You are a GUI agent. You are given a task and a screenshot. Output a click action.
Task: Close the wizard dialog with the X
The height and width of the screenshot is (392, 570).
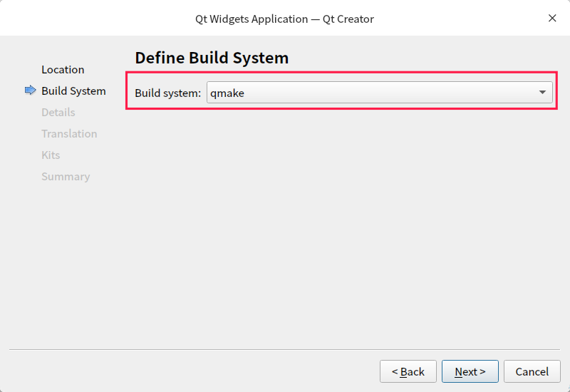point(552,19)
